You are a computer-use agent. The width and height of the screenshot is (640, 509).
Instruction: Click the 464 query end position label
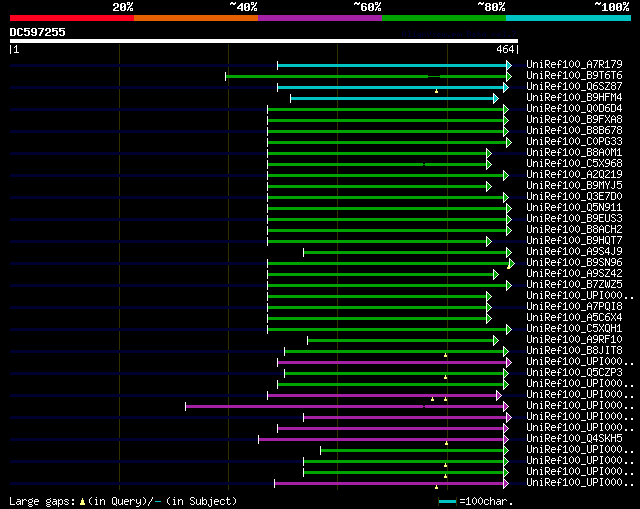tap(505, 49)
